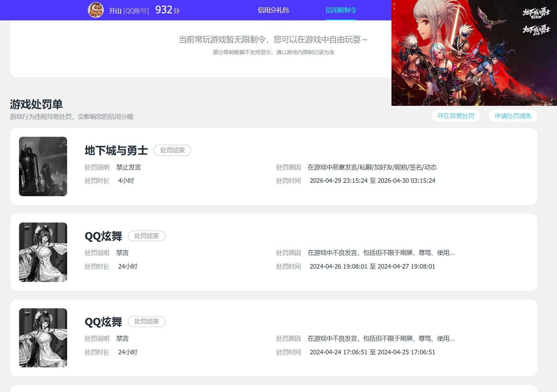Click the lower 地下城与勇士 logo on banner
Viewport: 557px width, 392px height.
click(536, 30)
